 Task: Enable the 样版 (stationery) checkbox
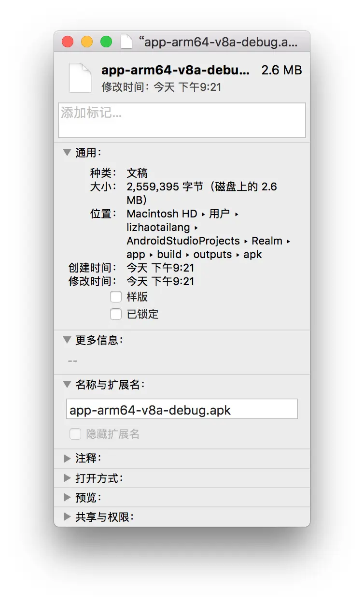click(x=116, y=297)
